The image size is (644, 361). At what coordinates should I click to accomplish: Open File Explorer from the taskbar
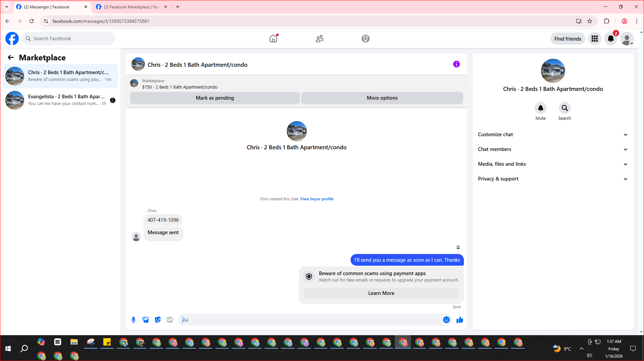pos(74,342)
